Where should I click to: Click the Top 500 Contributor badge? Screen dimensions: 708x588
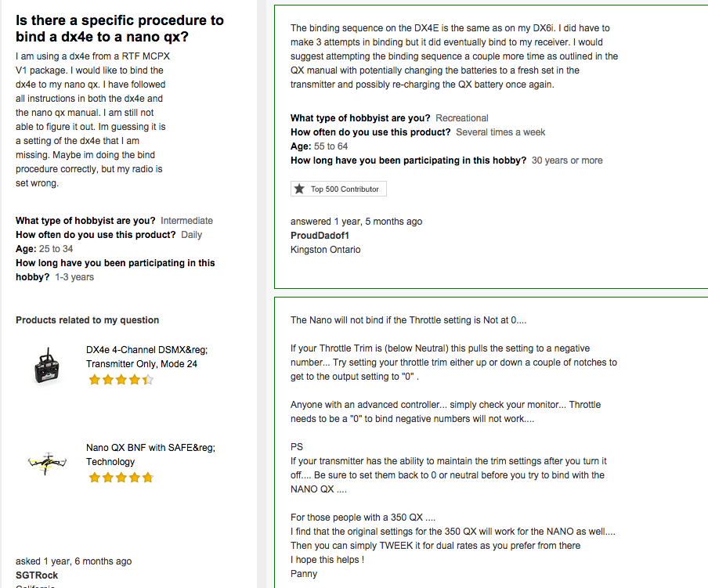(338, 189)
